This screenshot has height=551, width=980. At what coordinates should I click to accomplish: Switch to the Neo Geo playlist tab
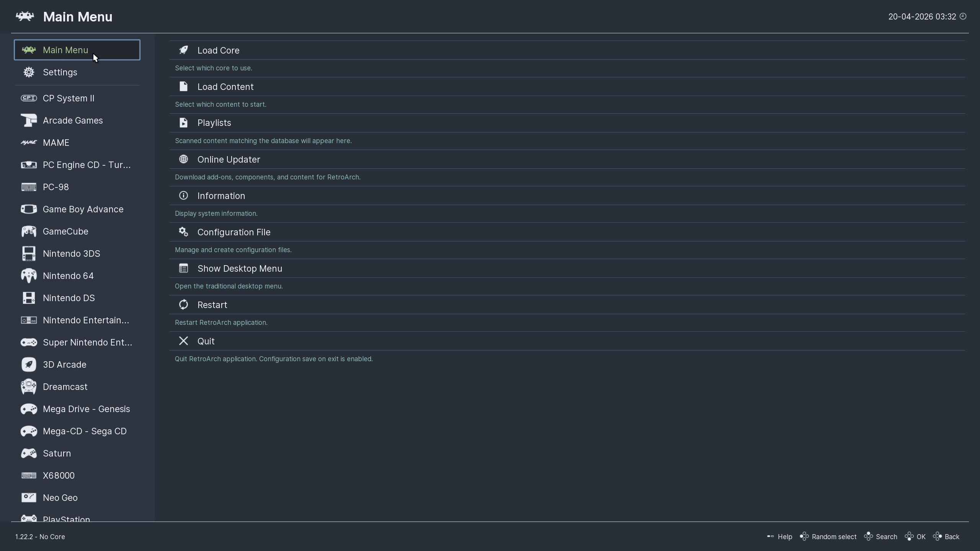tap(60, 498)
